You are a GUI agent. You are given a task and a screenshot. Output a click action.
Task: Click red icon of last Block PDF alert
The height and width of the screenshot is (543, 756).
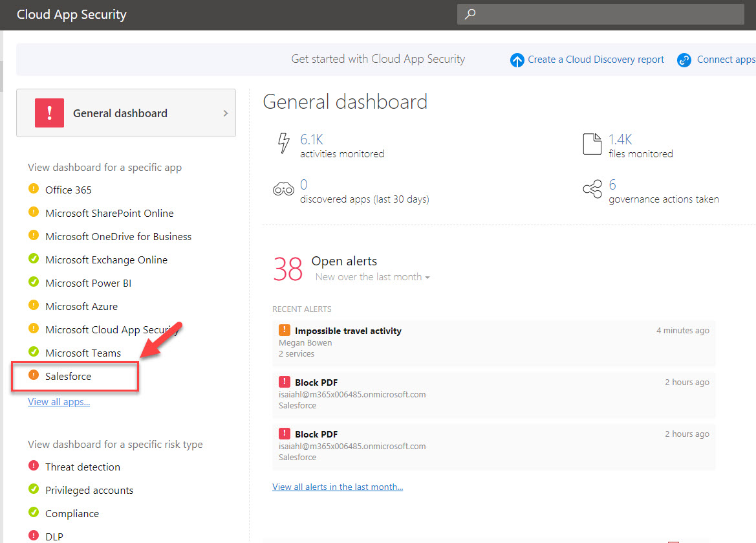coord(285,433)
